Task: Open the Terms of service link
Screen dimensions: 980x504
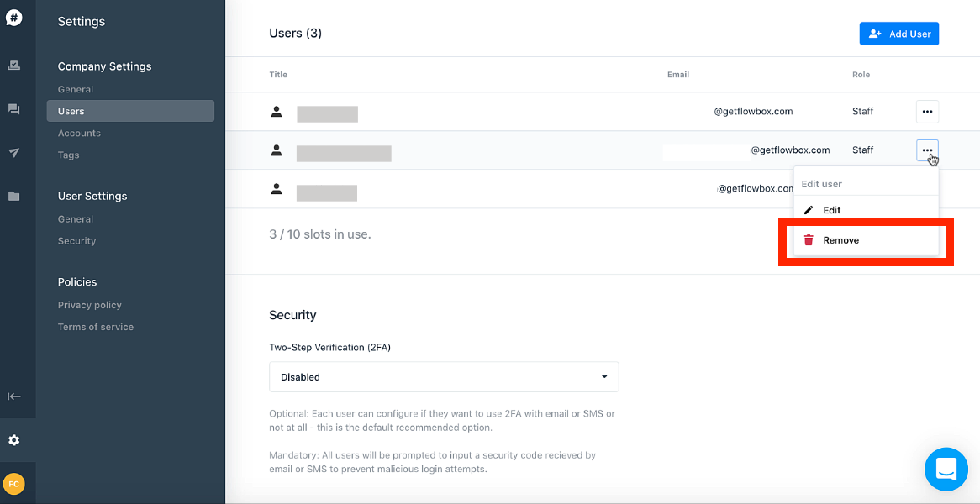Action: point(96,327)
